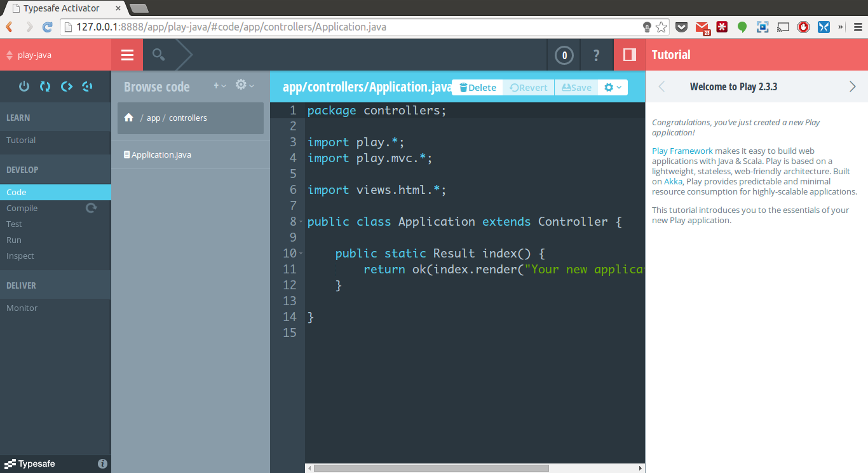Screen dimensions: 868x473
Task: Click the Save button
Action: 576,87
